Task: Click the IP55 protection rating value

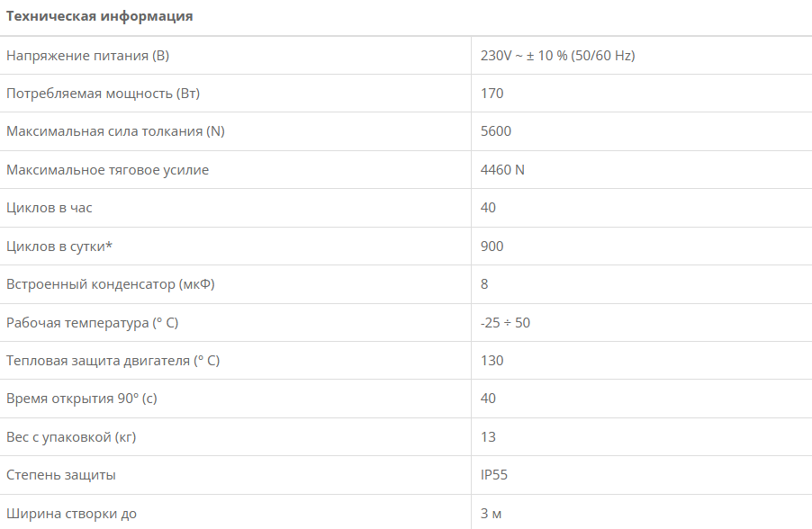Action: tap(493, 475)
